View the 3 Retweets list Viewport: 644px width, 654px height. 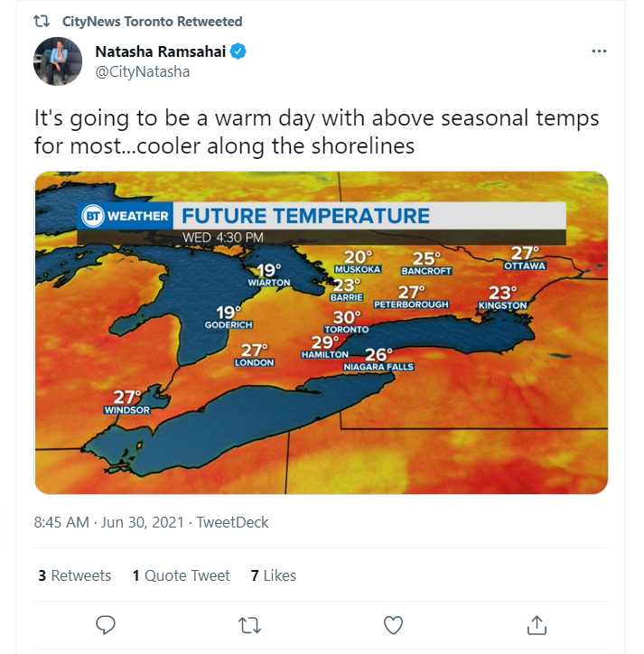pos(75,575)
